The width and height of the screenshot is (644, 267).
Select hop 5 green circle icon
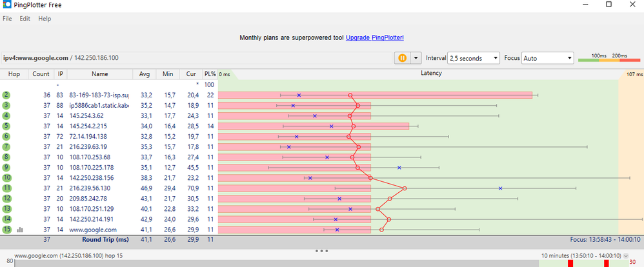6,126
